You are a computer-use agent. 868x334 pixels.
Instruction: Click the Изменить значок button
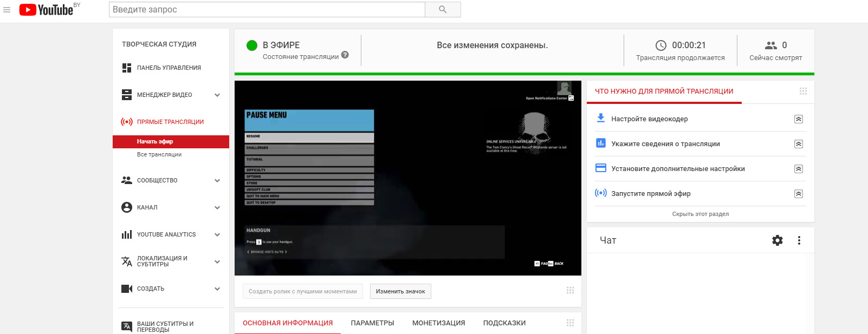400,291
